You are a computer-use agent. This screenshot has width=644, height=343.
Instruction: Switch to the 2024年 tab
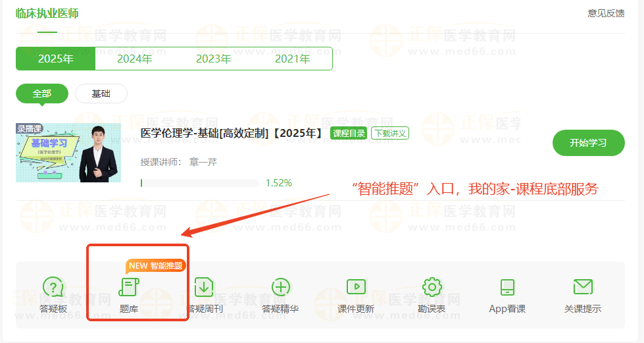pyautogui.click(x=135, y=59)
